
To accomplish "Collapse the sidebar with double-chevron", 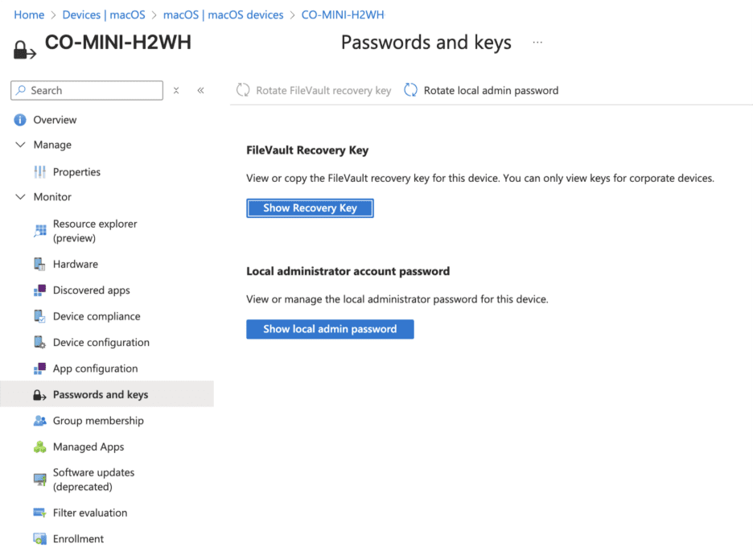I will click(200, 91).
